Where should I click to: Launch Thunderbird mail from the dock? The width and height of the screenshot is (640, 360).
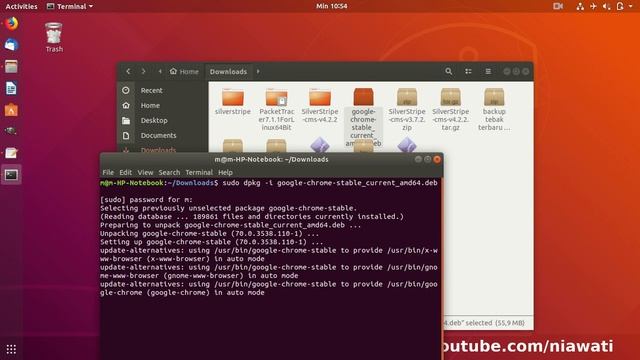tap(11, 45)
